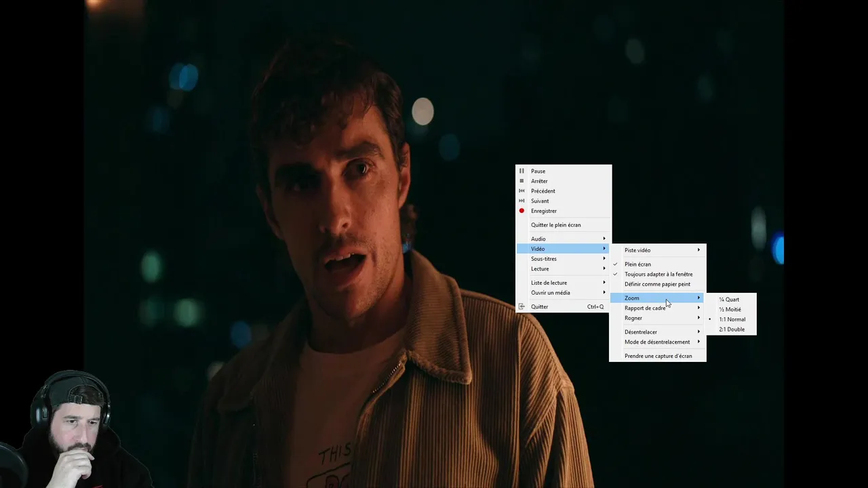Expand the Rapport de cadre submenu
The image size is (868, 488).
click(657, 308)
